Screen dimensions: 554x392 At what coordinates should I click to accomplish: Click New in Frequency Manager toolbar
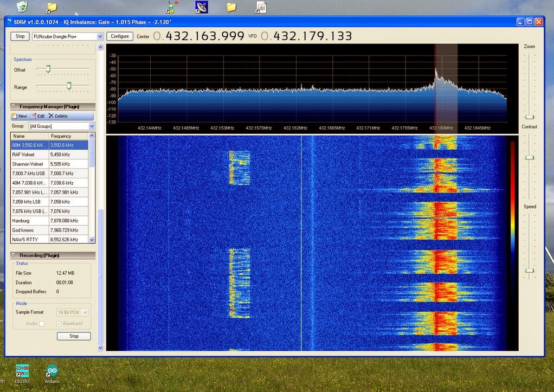(20, 116)
